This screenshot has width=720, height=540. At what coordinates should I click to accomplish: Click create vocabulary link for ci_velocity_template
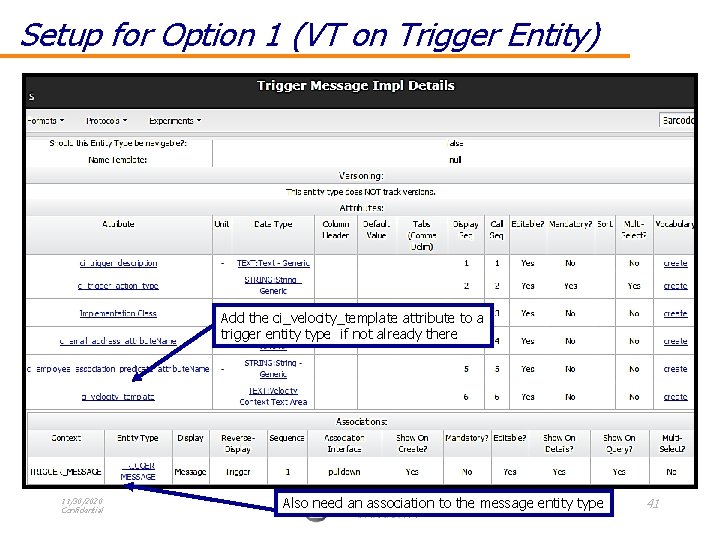point(675,397)
